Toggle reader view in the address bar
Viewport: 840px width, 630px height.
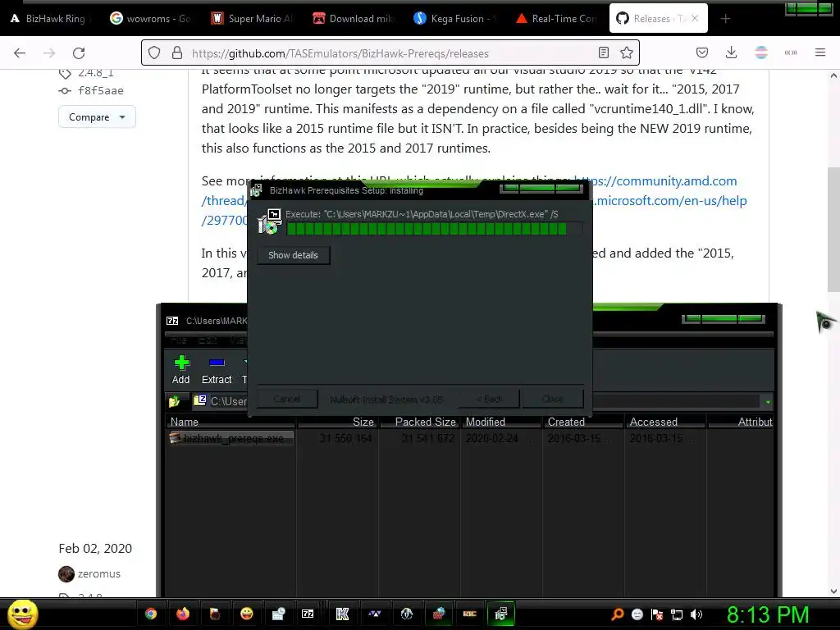coord(604,52)
